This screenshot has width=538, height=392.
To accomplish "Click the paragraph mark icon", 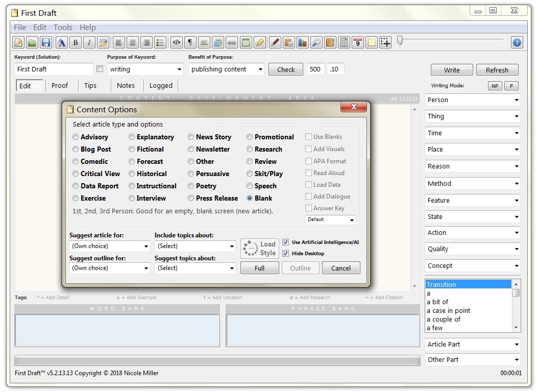I will pos(190,42).
